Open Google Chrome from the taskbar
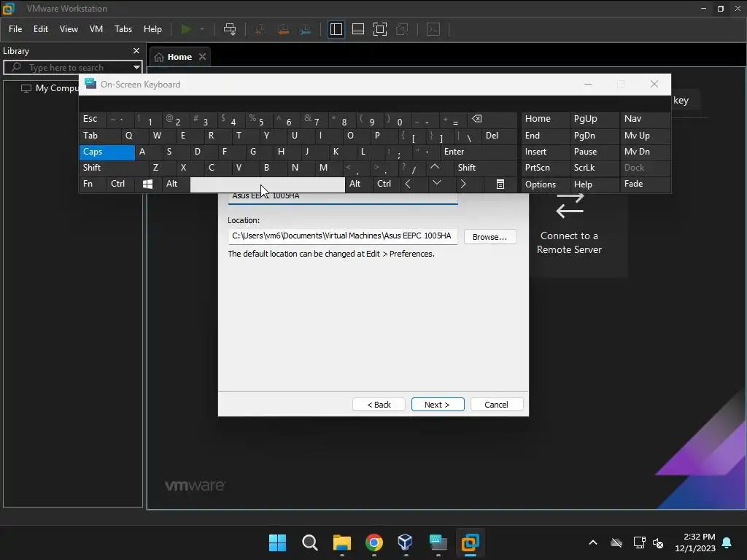The height and width of the screenshot is (560, 747). [374, 542]
